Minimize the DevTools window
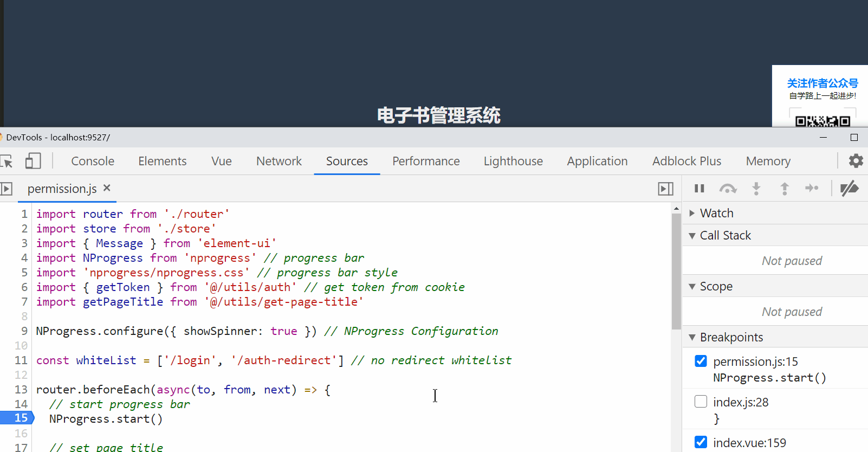This screenshot has height=452, width=868. point(823,138)
